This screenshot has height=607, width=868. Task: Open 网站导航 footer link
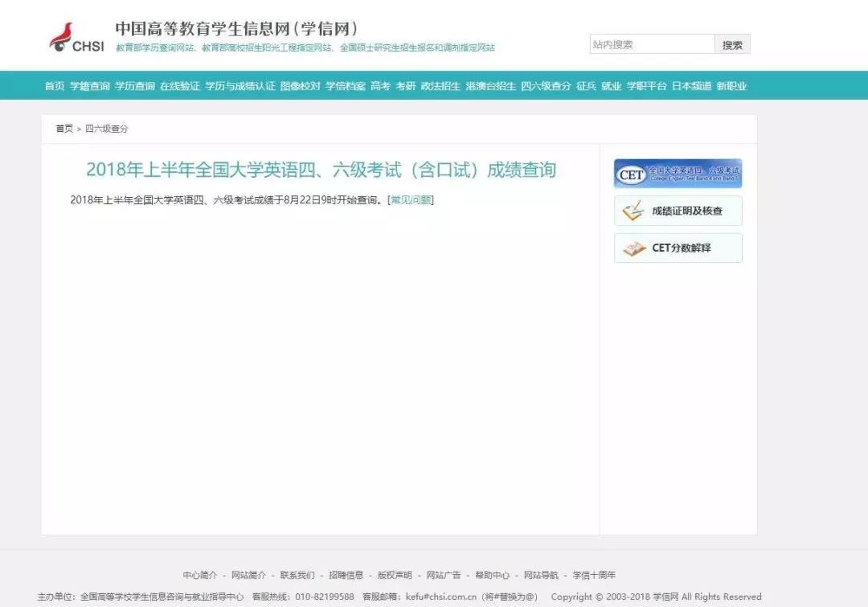coord(541,575)
